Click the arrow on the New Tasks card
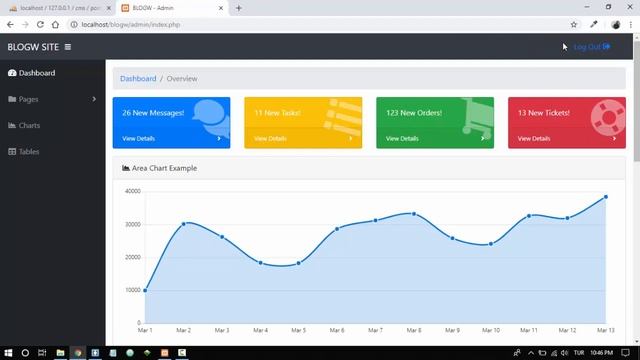640x360 pixels. [x=351, y=138]
